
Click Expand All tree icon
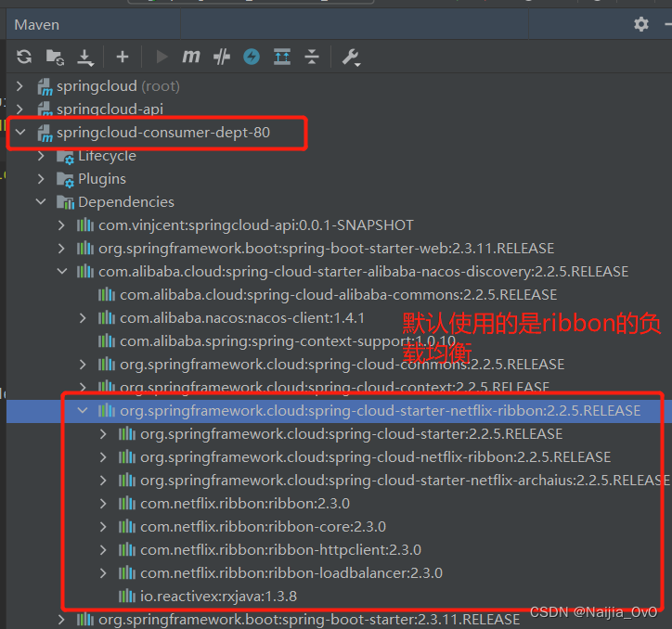pos(282,57)
